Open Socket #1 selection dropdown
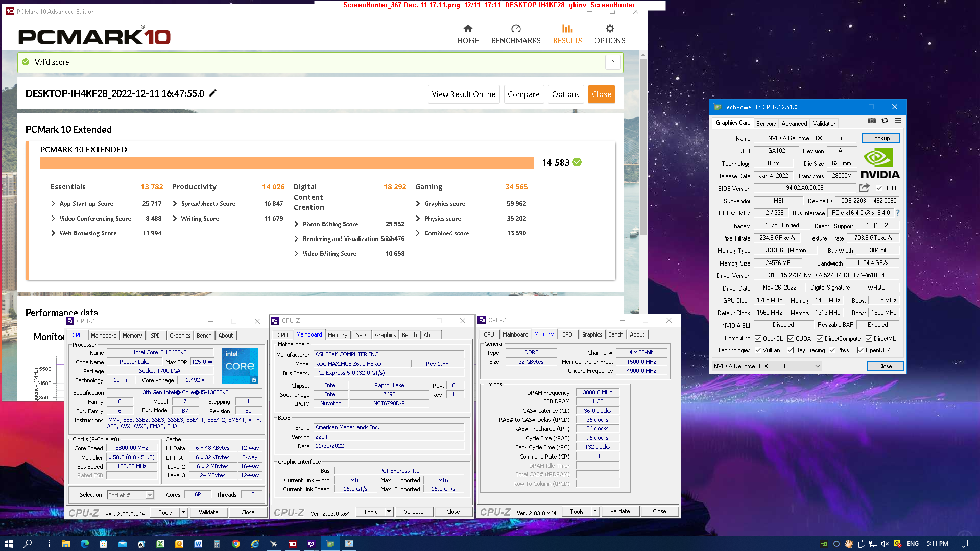Screen dimensions: 980x551 point(130,495)
